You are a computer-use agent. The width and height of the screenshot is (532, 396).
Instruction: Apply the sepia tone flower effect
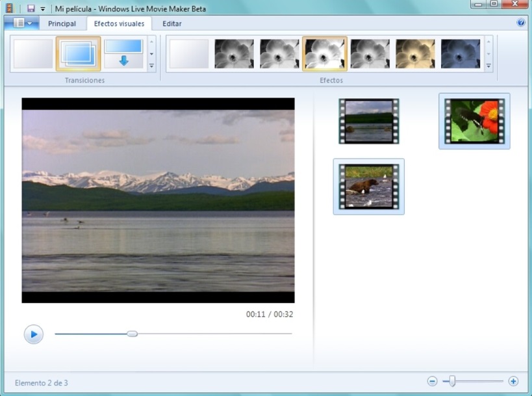(415, 54)
